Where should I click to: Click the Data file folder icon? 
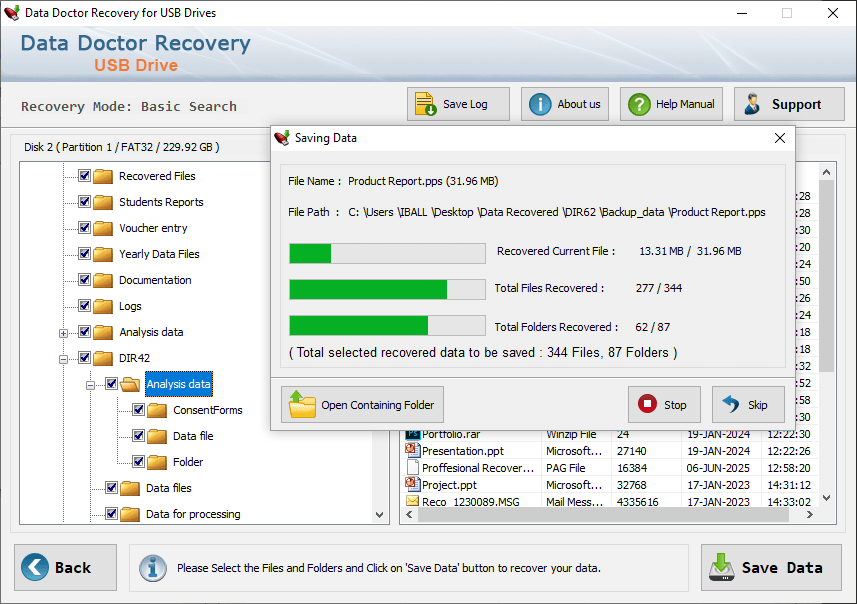157,436
